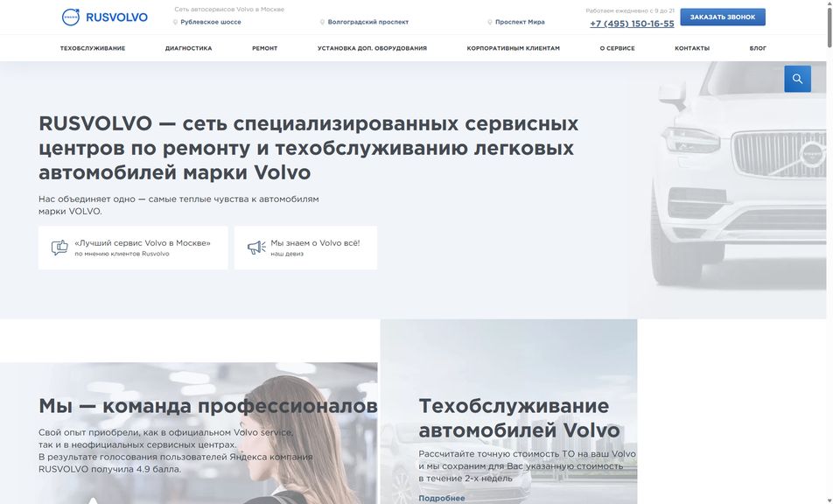Click the Подробнее link under Техобслуживание
This screenshot has height=504, width=833.
[442, 498]
